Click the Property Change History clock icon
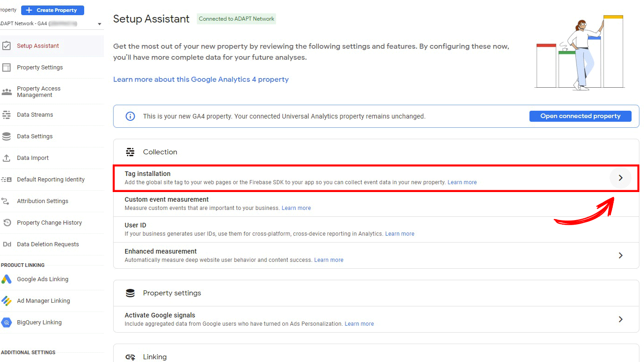 tap(6, 223)
